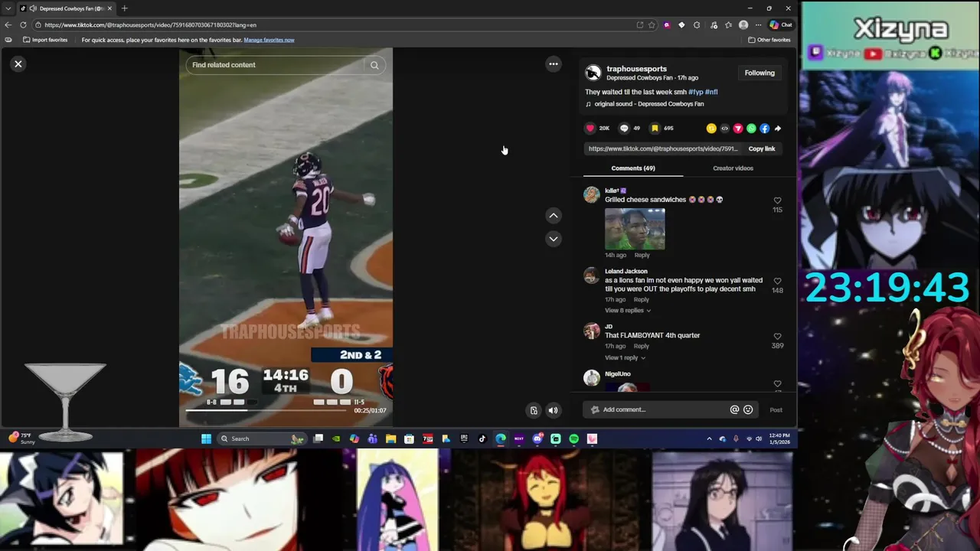
Task: Add page to favorites with star icon
Action: pyautogui.click(x=652, y=24)
